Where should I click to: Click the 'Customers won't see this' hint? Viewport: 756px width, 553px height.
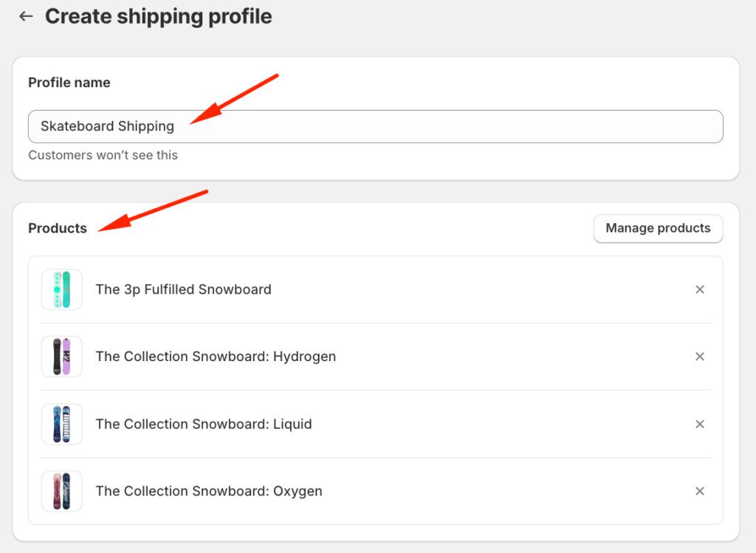pyautogui.click(x=103, y=155)
